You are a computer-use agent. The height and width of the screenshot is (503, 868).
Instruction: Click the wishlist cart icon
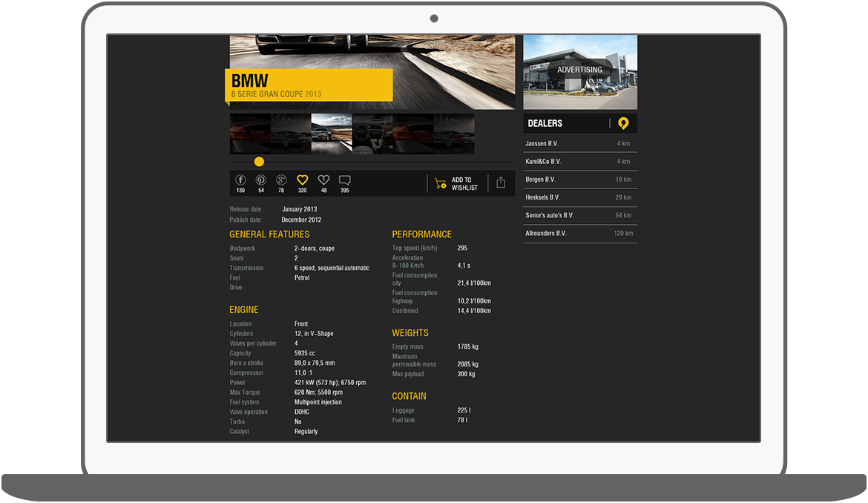(441, 183)
